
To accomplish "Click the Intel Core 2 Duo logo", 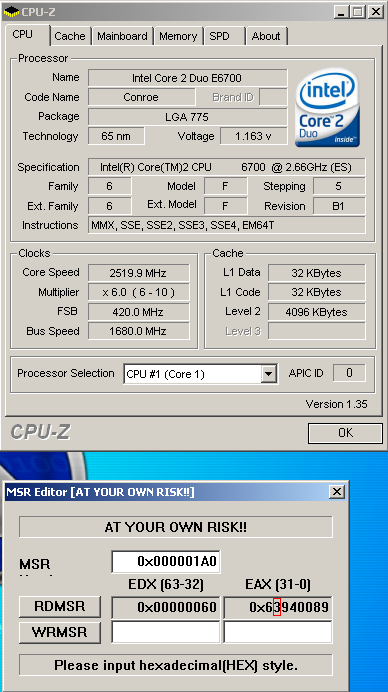I will click(x=327, y=107).
